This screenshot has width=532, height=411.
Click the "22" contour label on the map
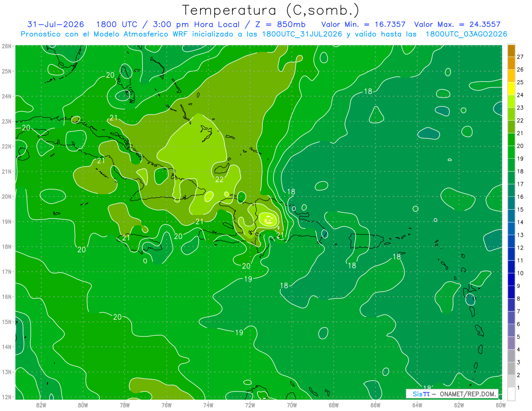pos(219,180)
